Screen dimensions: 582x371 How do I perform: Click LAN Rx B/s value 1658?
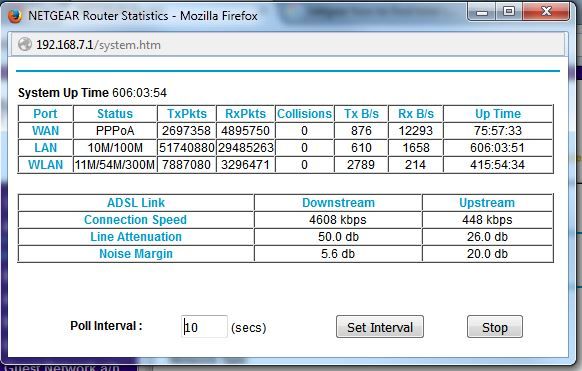click(416, 148)
